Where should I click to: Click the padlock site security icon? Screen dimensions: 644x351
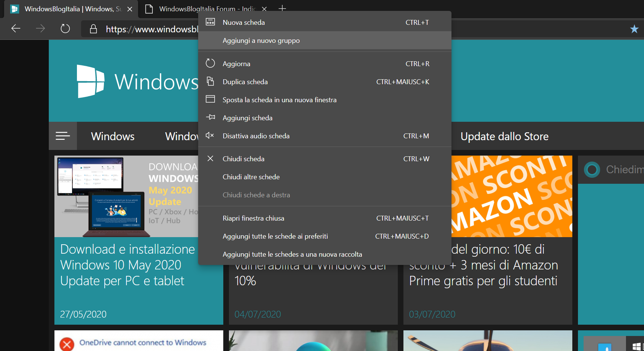(x=93, y=29)
